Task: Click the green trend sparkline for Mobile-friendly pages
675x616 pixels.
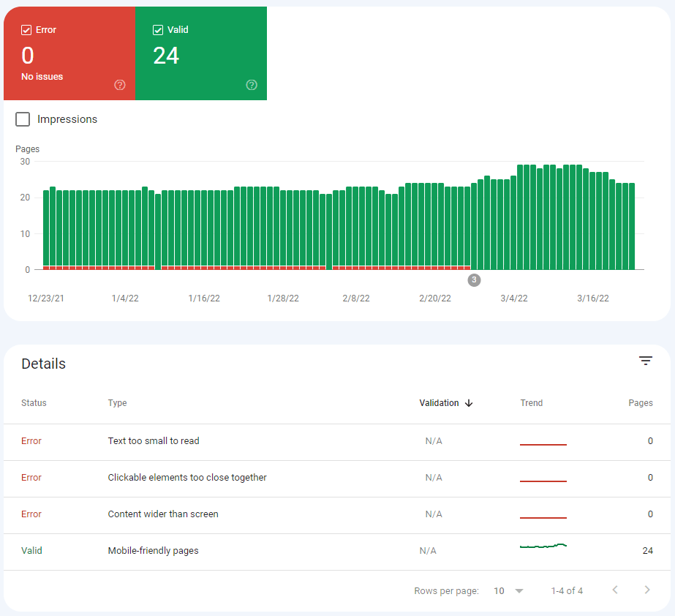Action: (543, 546)
